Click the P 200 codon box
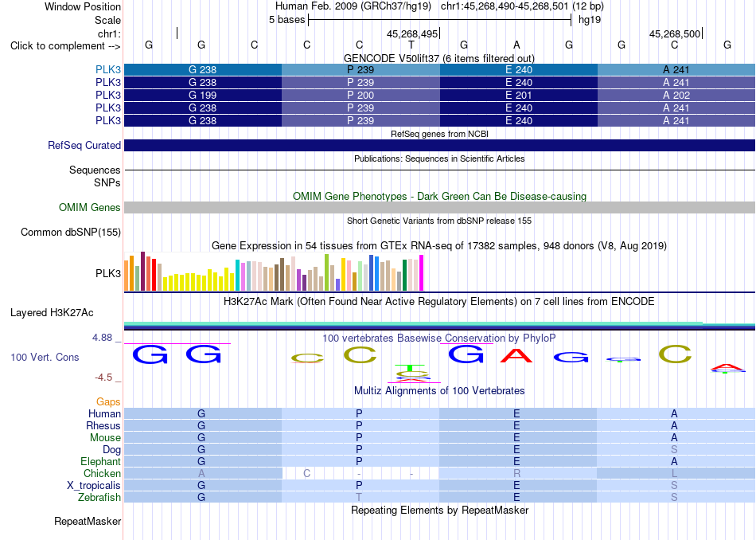Image resolution: width=756 pixels, height=540 pixels. (x=360, y=95)
